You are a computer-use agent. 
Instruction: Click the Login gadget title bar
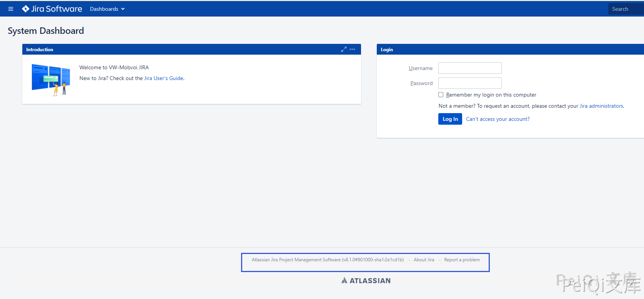click(500, 49)
